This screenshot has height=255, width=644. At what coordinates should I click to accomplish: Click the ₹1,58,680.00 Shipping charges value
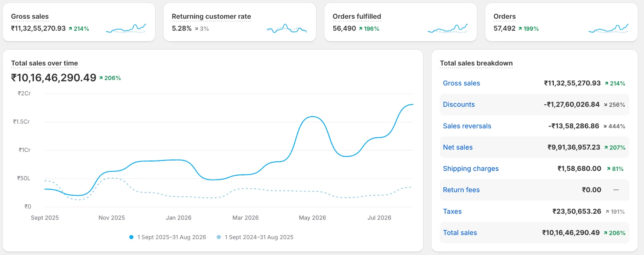pos(579,169)
